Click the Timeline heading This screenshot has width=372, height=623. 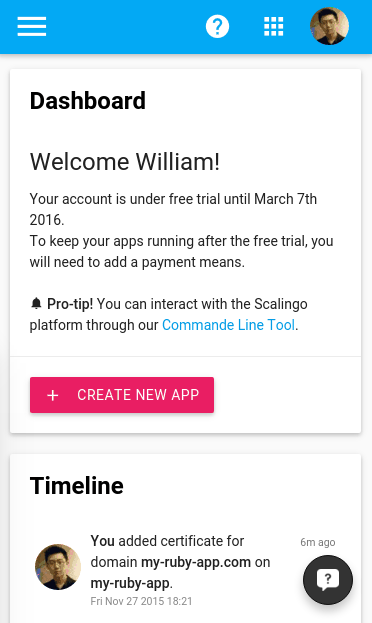coord(77,486)
